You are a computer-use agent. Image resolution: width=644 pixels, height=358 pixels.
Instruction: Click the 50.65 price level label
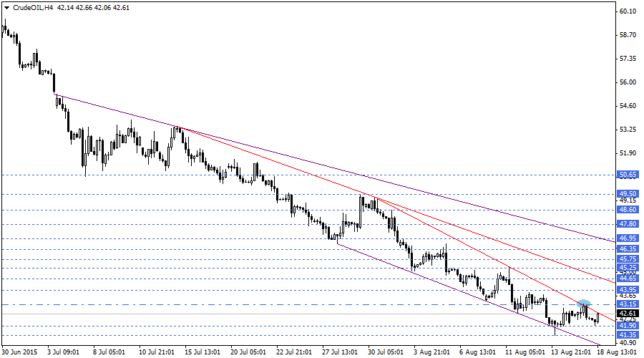click(628, 175)
